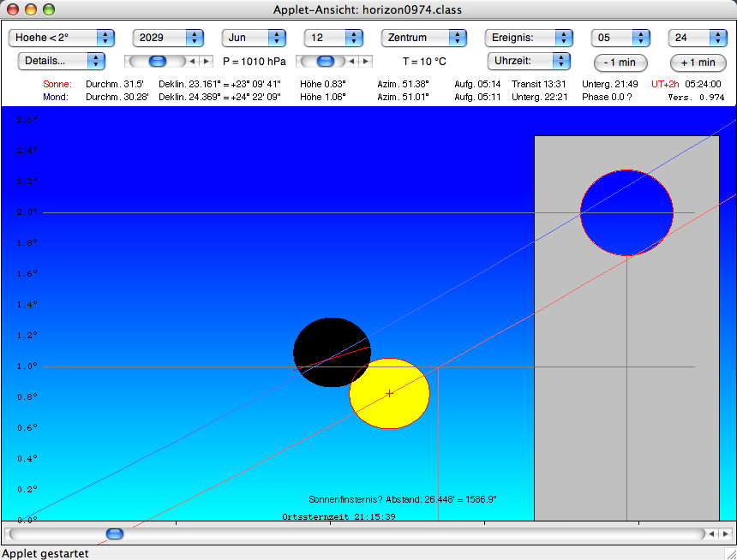
Task: Open the Details... dropdown
Action: coord(61,61)
